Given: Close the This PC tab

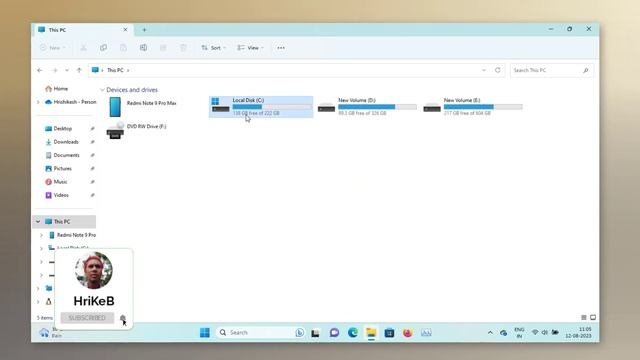Looking at the screenshot, I should click(125, 30).
